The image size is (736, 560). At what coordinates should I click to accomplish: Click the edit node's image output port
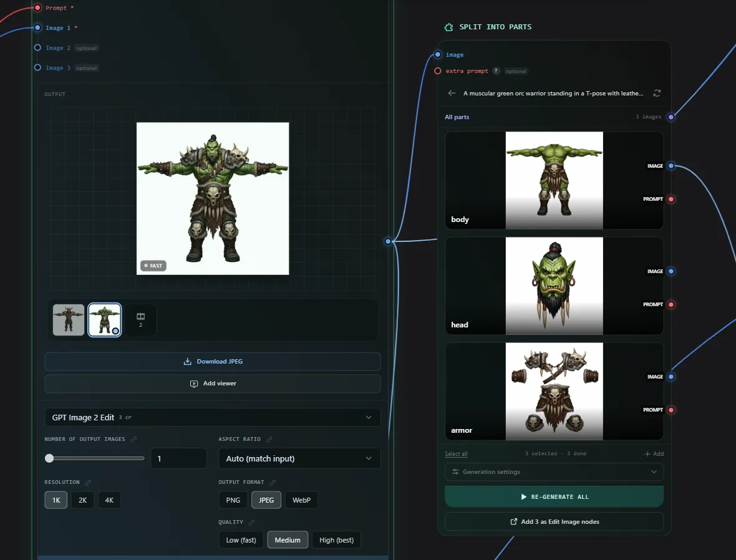(388, 241)
